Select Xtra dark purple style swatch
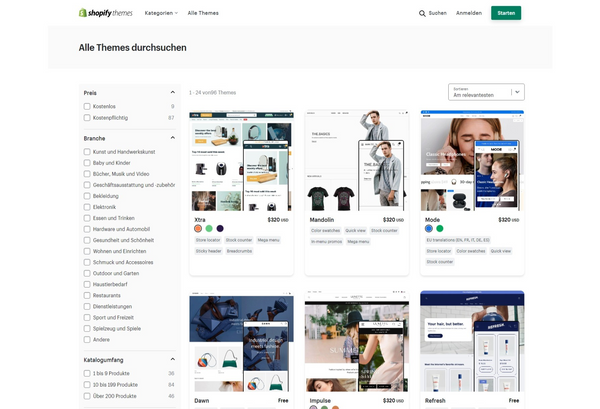The image size is (600, 409). (220, 228)
